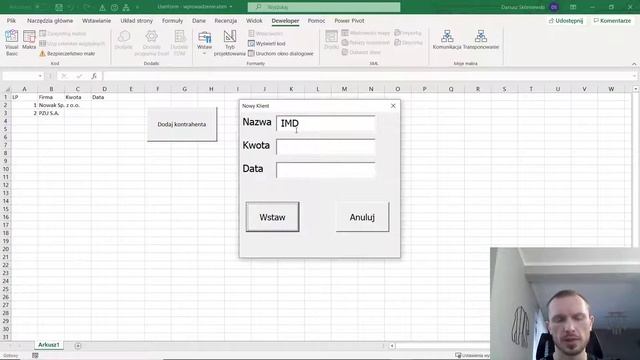Click the Wyszukaj search box
The width and height of the screenshot is (640, 360).
pyautogui.click(x=324, y=7)
